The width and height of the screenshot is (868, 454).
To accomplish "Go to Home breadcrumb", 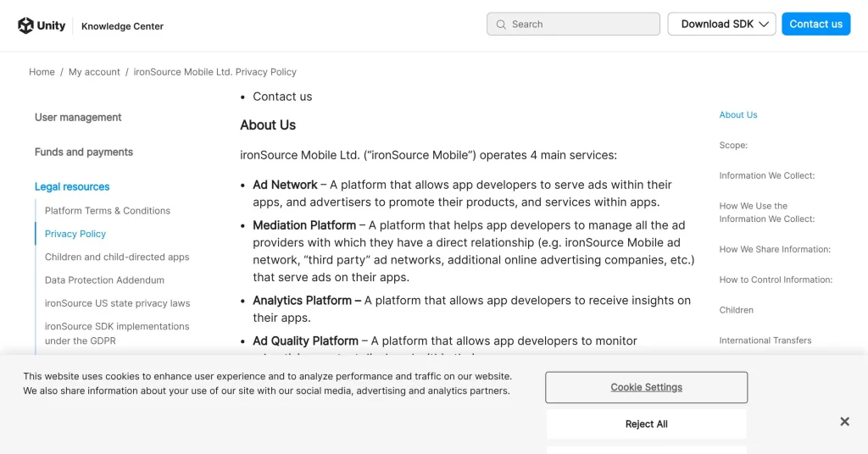I will click(x=42, y=72).
